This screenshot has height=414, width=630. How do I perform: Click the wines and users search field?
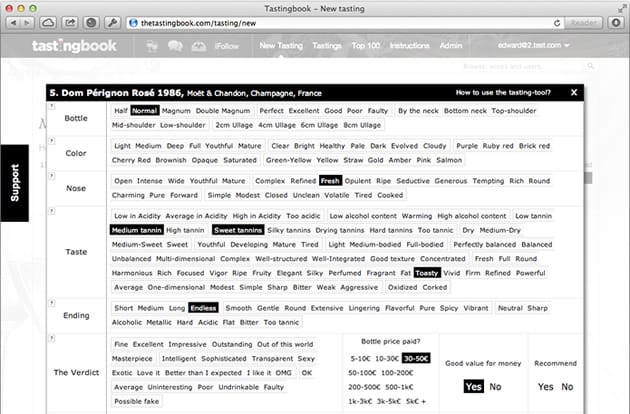coord(522,66)
